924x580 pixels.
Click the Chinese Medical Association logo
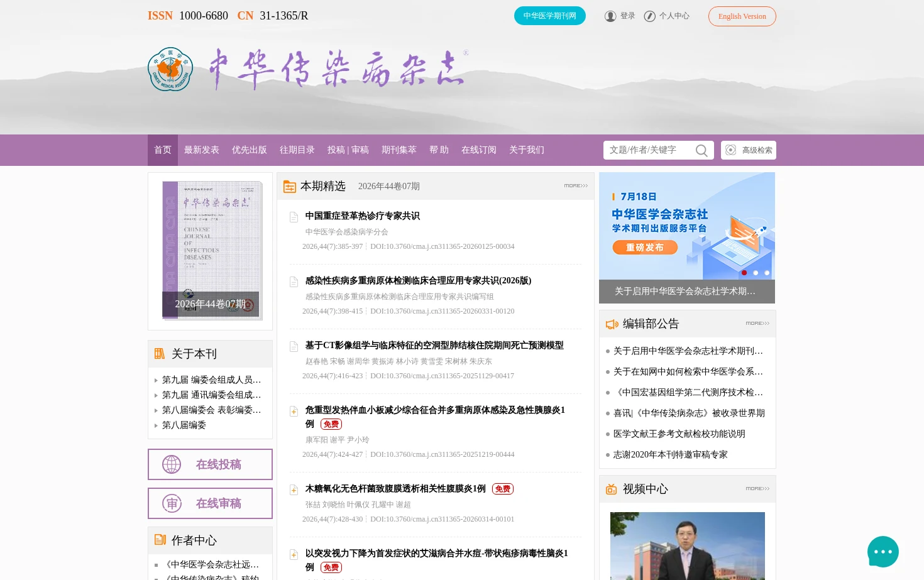pos(170,69)
